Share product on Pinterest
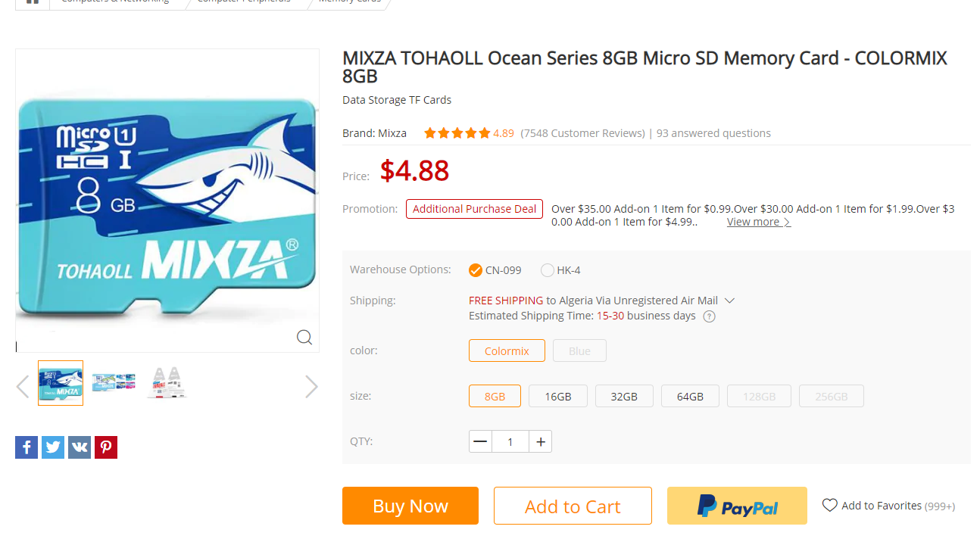This screenshot has height=542, width=980. [x=106, y=447]
